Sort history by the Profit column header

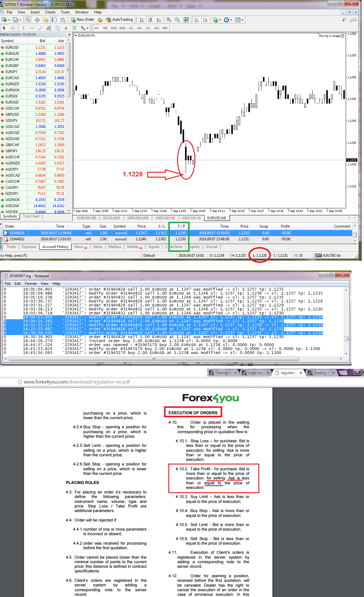(285, 226)
